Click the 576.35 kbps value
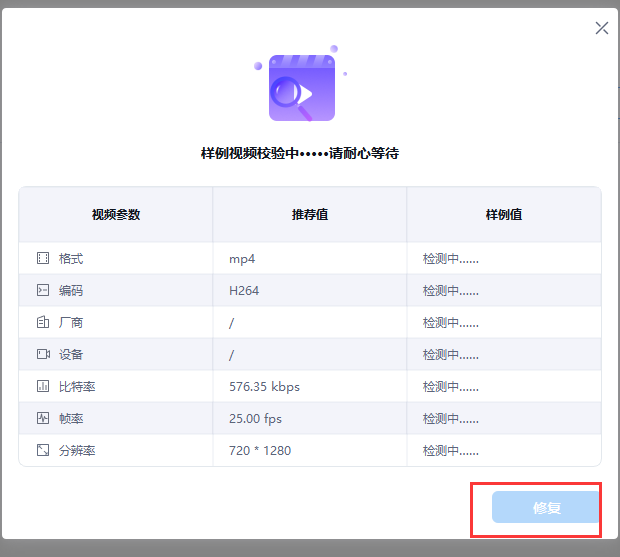Viewport: 620px width, 557px height. pyautogui.click(x=265, y=387)
